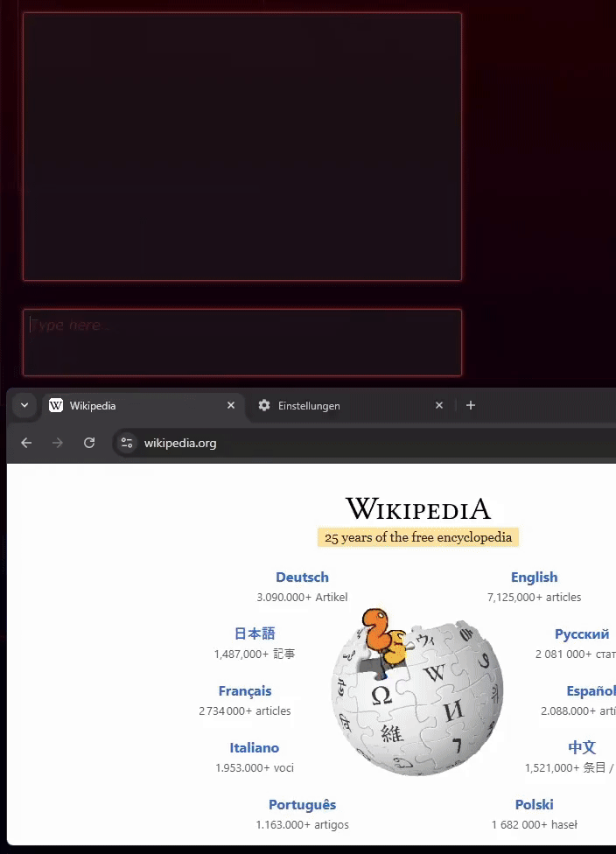Open the Deutsch Wikipedia link
The height and width of the screenshot is (854, 616).
point(302,577)
